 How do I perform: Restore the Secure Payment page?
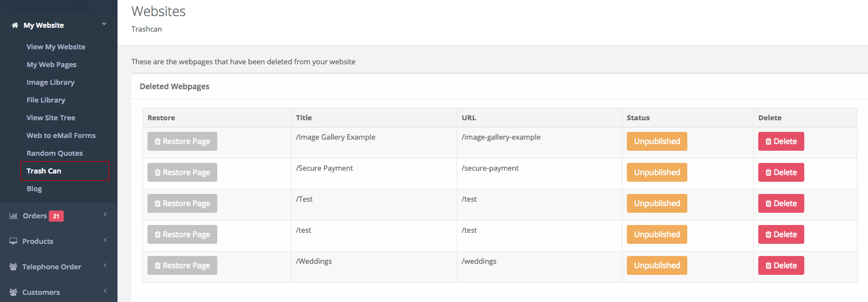pos(182,172)
